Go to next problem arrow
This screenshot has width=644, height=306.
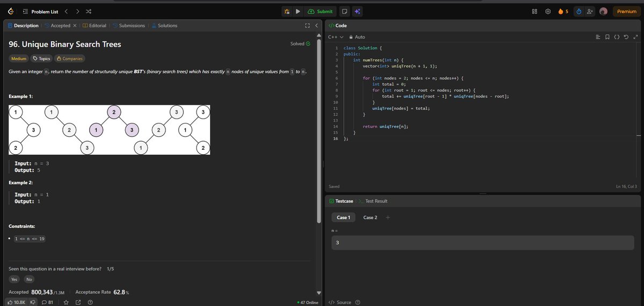[78, 11]
